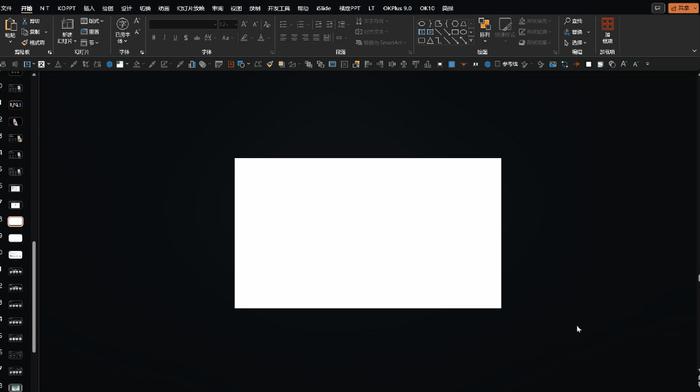Viewport: 700px width, 392px height.
Task: Open the Layout dropdown
Action: tap(92, 21)
